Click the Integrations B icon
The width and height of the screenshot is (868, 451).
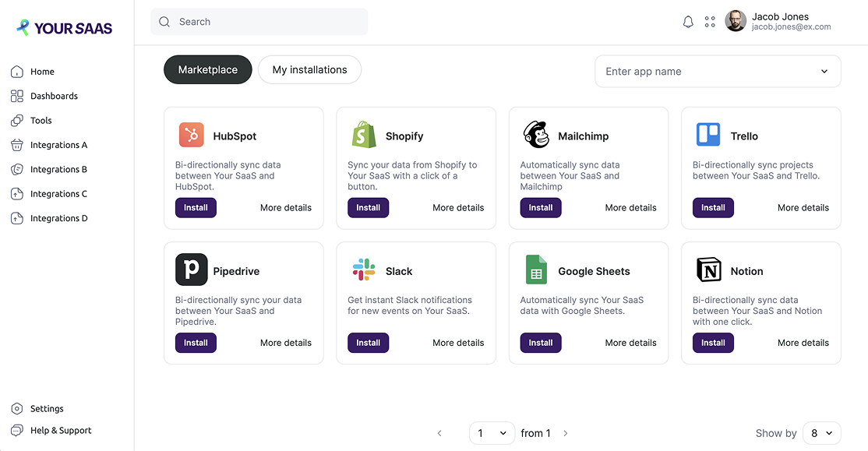17,169
